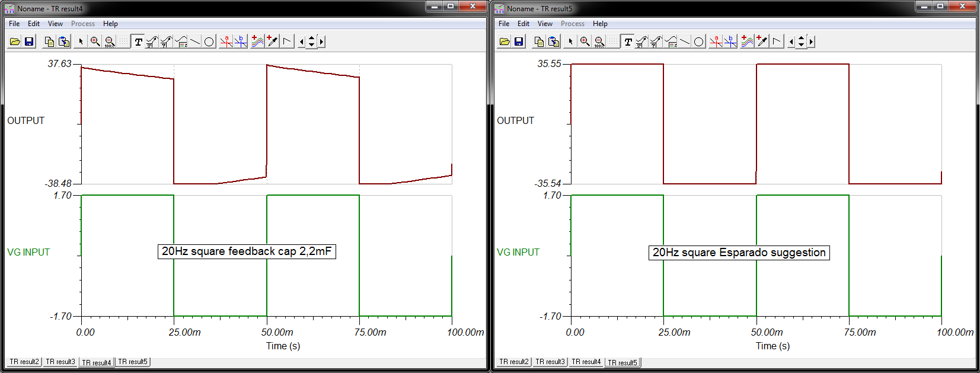Image resolution: width=980 pixels, height=373 pixels.
Task: Cursor b icon in TR result4 toolbar
Action: tap(240, 42)
